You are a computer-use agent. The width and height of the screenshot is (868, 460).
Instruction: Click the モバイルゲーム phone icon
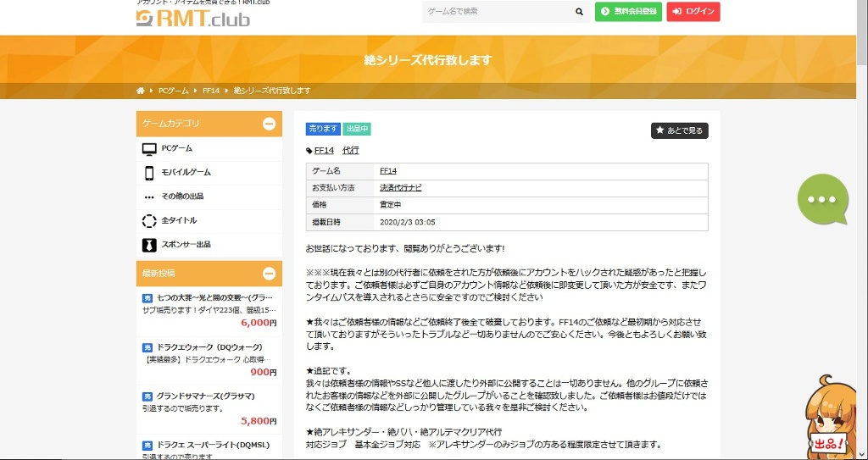(149, 173)
